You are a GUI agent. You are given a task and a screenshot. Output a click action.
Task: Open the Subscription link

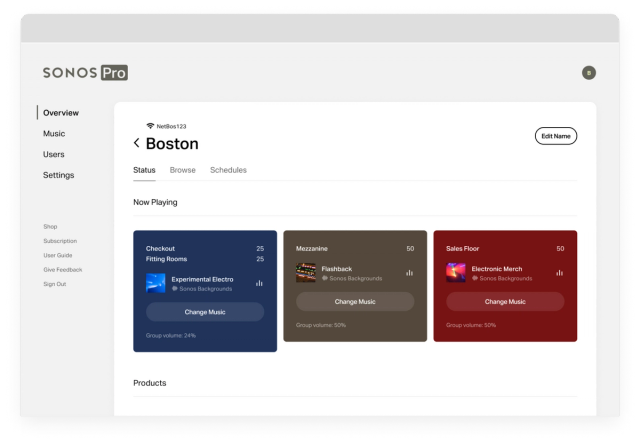pos(60,241)
